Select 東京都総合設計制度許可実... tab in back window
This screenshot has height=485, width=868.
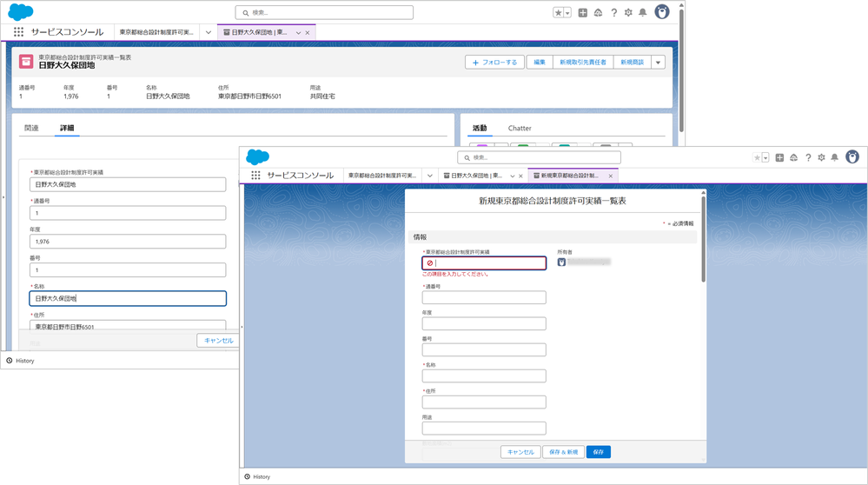tap(156, 33)
